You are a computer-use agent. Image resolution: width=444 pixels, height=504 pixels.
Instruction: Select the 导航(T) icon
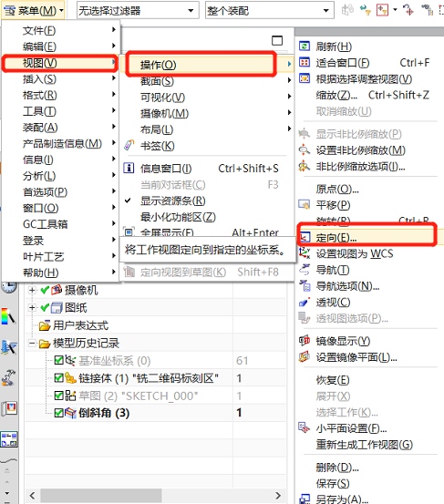pyautogui.click(x=305, y=270)
